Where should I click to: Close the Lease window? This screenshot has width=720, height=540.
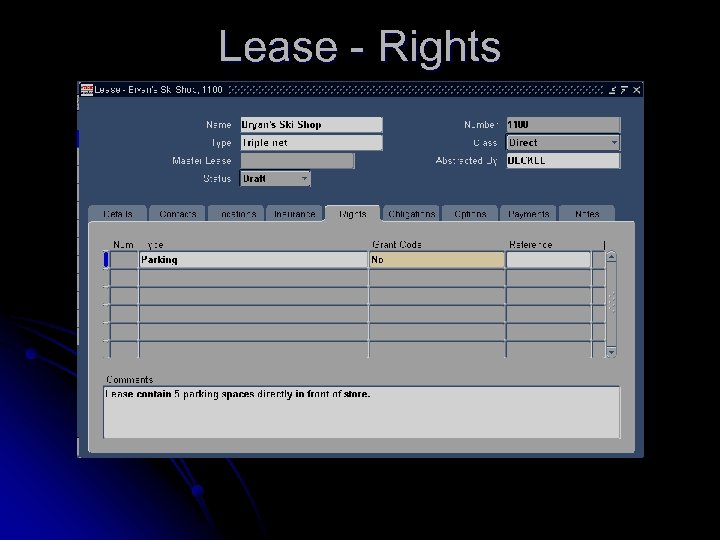point(636,90)
